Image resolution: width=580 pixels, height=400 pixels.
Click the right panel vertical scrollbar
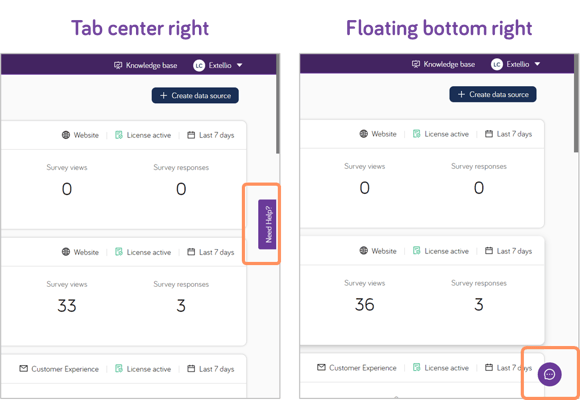pyautogui.click(x=576, y=103)
